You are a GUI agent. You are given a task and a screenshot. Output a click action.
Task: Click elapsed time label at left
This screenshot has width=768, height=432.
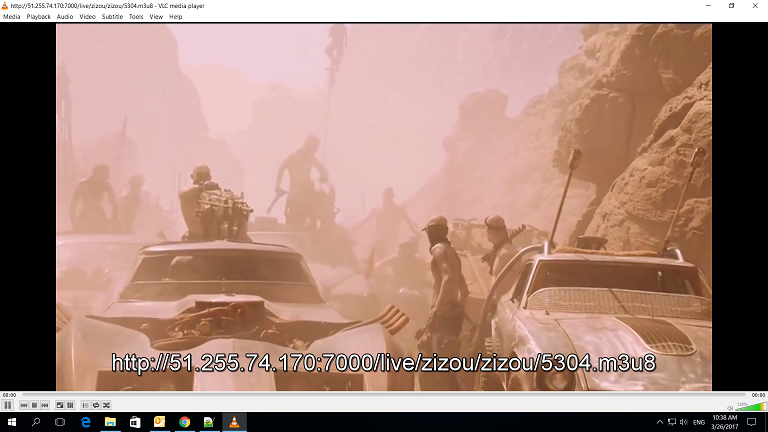pos(9,395)
